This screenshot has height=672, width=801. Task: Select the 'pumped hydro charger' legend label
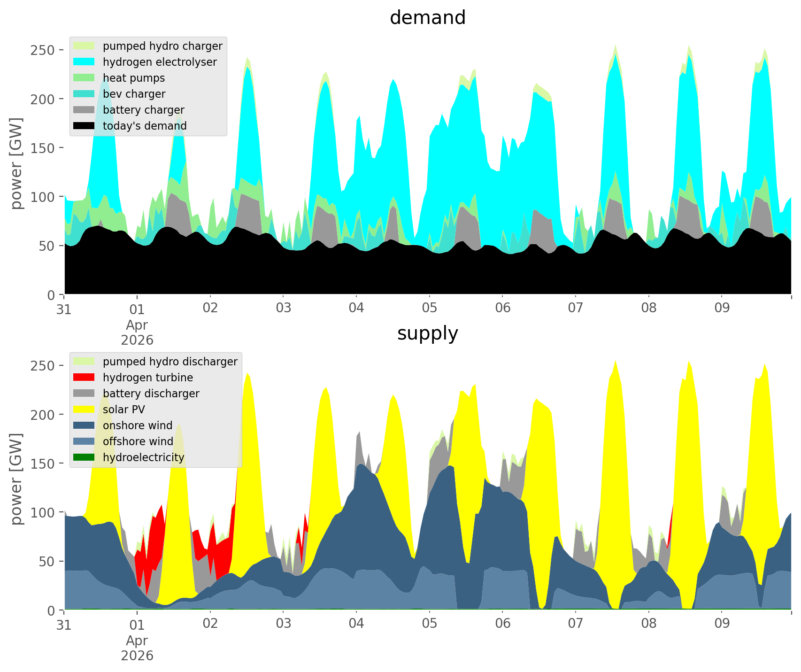[x=162, y=46]
